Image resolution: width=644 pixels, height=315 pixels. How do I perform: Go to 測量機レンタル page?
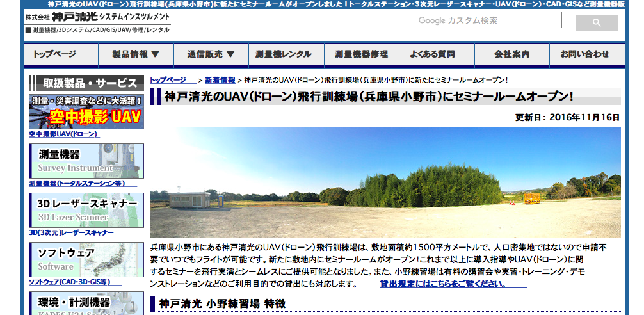(x=286, y=54)
